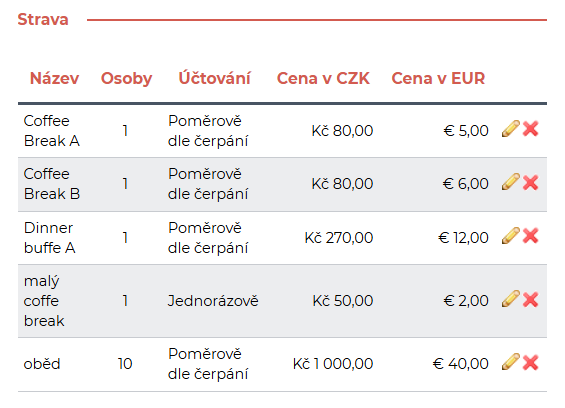Click the Cena v CZK header
Image resolution: width=565 pixels, height=408 pixels.
(x=323, y=78)
